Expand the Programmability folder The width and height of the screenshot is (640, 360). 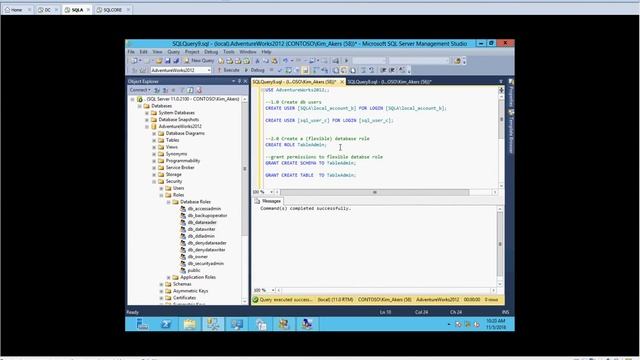click(154, 161)
